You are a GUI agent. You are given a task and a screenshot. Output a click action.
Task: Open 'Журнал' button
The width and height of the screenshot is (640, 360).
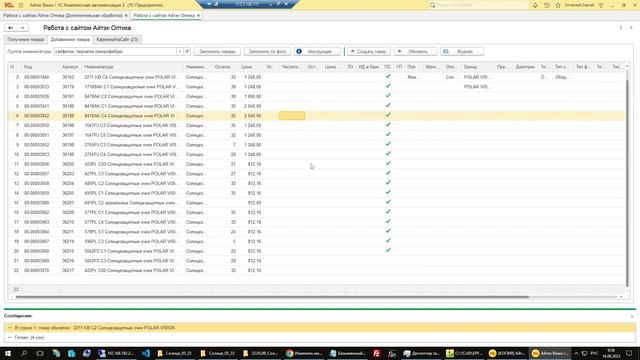click(462, 51)
